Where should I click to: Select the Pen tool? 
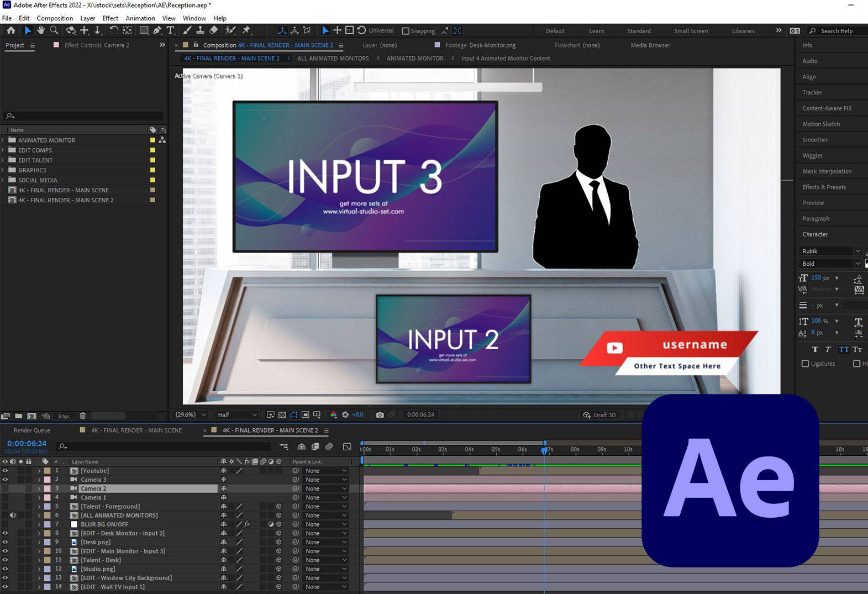[x=157, y=30]
